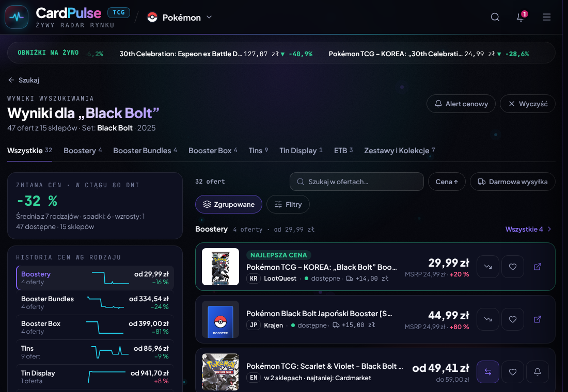Expand the Pokémon game selector dropdown
This screenshot has width=568, height=392.
pos(180,18)
